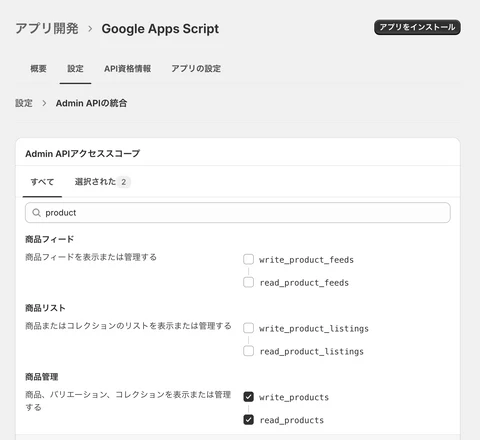This screenshot has height=440, width=480.
Task: Check write_product_feeds scope
Action: pyautogui.click(x=248, y=259)
